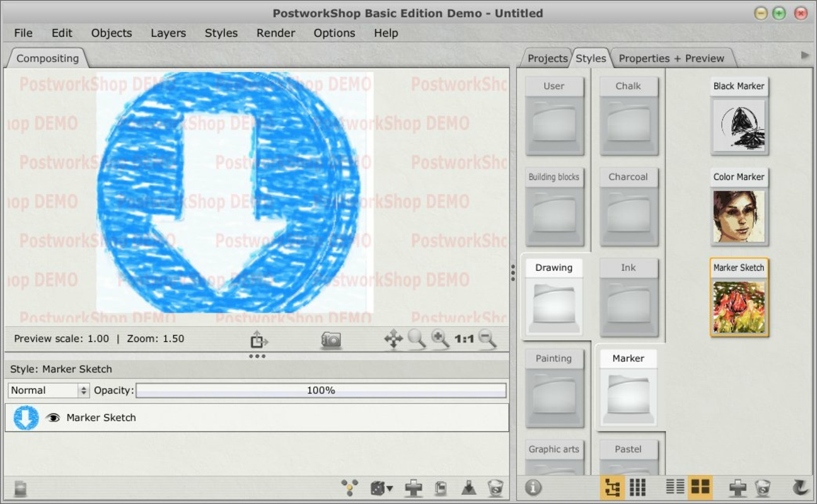Switch to tree view in Styles panel

click(611, 487)
